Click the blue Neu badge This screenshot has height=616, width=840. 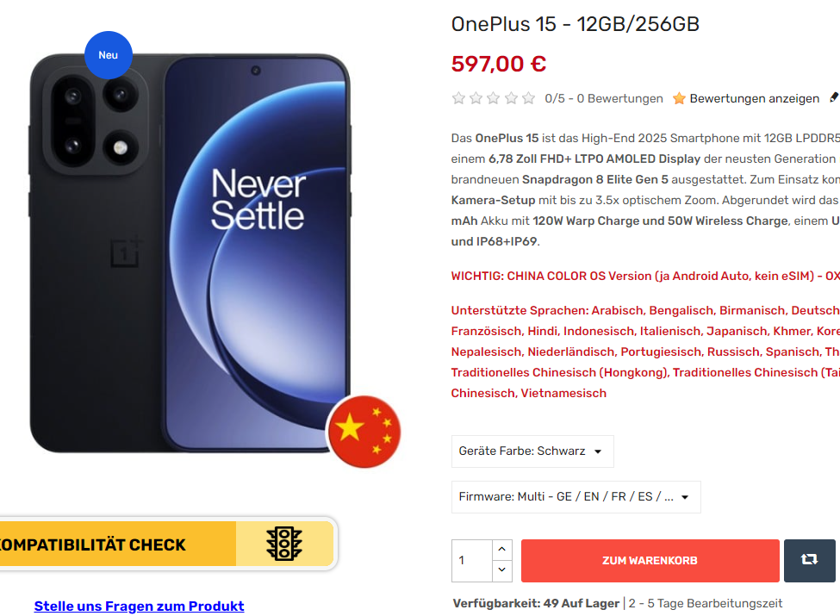click(x=109, y=55)
